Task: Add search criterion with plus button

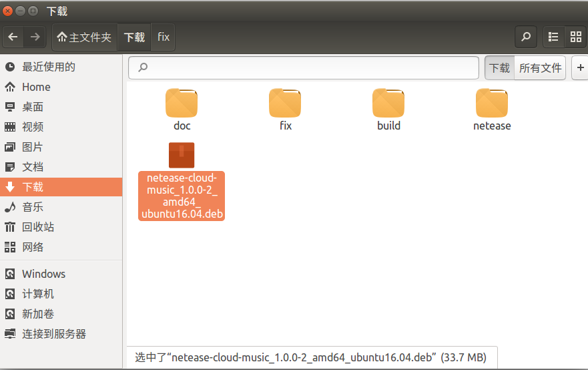Action: tap(580, 68)
